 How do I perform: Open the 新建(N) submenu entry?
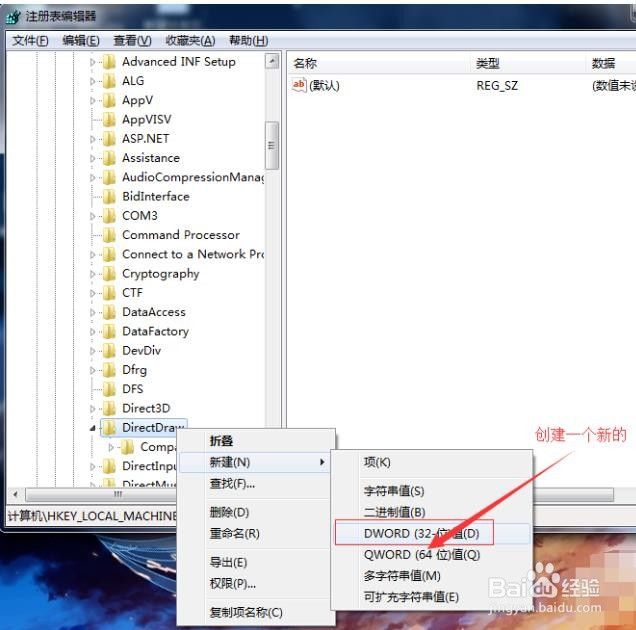click(254, 462)
